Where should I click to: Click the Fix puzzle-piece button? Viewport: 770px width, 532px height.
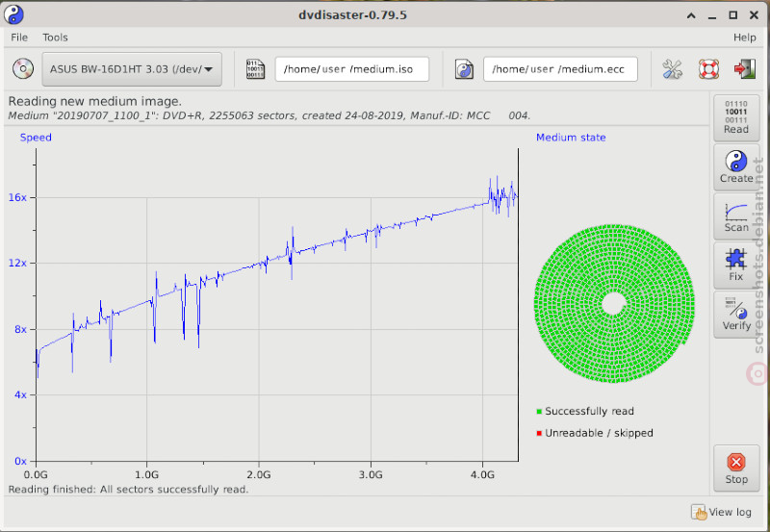(736, 265)
